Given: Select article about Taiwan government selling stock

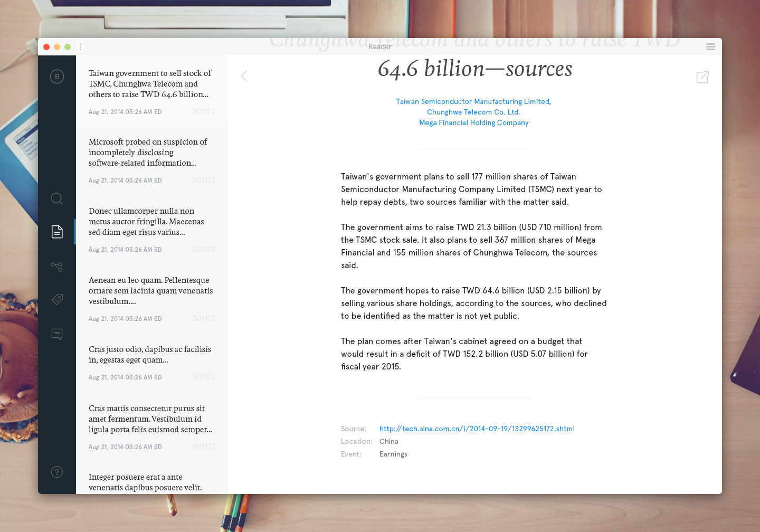Looking at the screenshot, I should point(152,91).
